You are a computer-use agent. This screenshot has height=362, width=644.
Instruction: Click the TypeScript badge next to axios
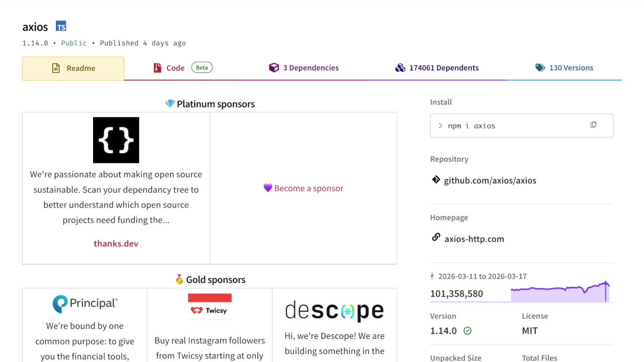60,26
